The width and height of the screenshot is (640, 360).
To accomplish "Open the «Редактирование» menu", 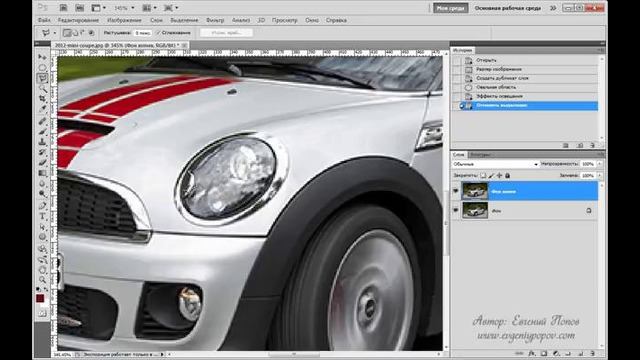I will [x=78, y=20].
